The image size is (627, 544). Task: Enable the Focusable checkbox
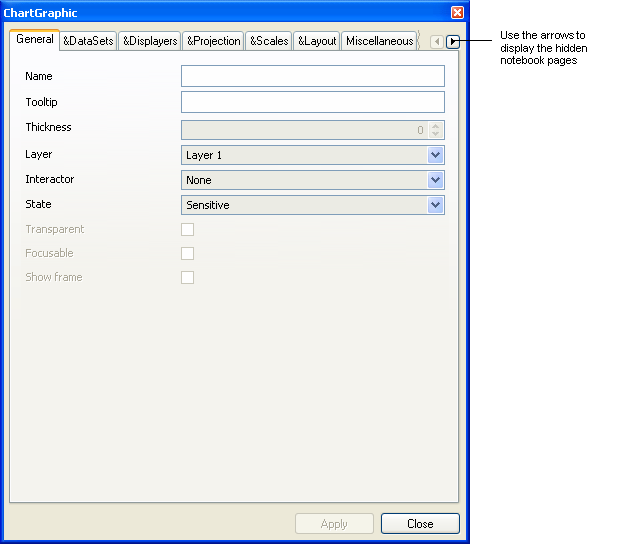tap(187, 253)
